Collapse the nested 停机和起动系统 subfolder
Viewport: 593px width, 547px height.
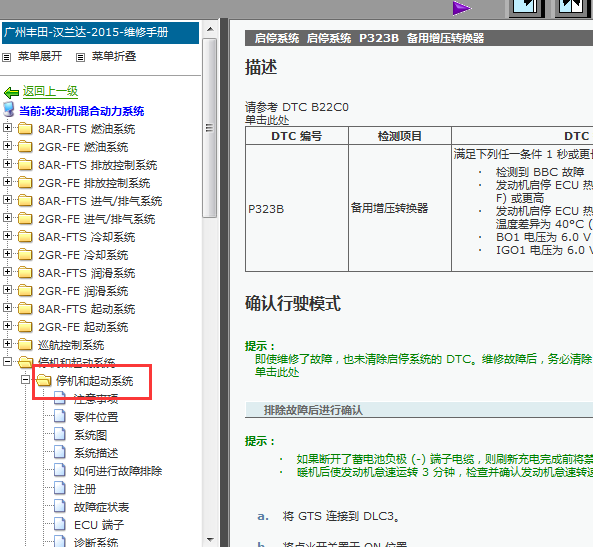coord(25,379)
